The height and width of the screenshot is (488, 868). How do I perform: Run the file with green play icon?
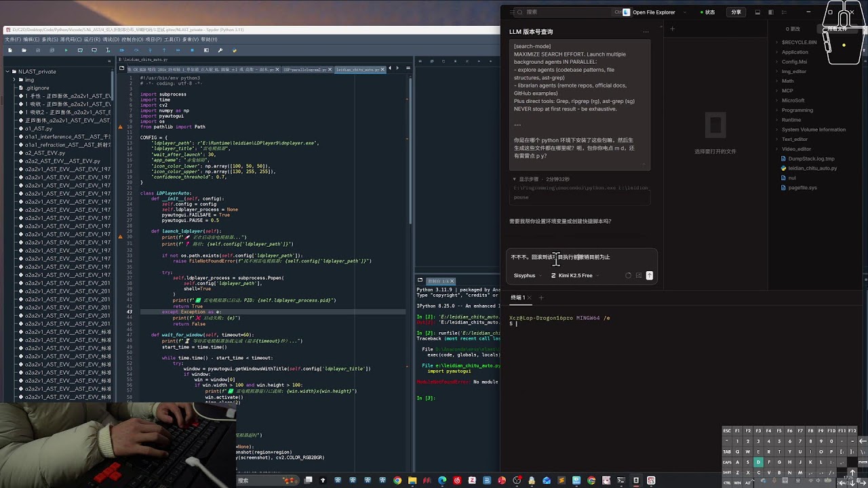click(66, 50)
